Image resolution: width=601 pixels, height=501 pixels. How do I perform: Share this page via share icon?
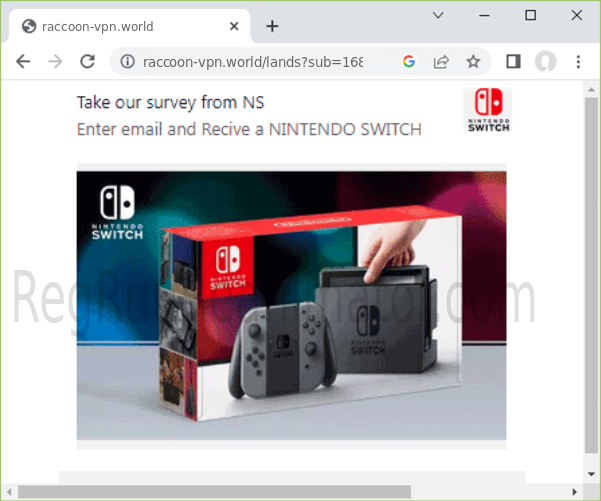pos(440,62)
